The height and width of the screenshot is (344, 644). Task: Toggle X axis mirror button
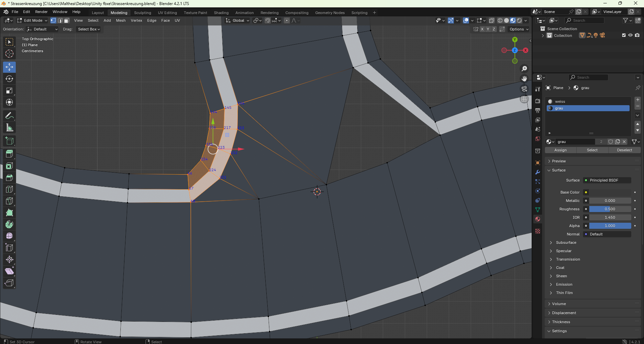pos(482,29)
